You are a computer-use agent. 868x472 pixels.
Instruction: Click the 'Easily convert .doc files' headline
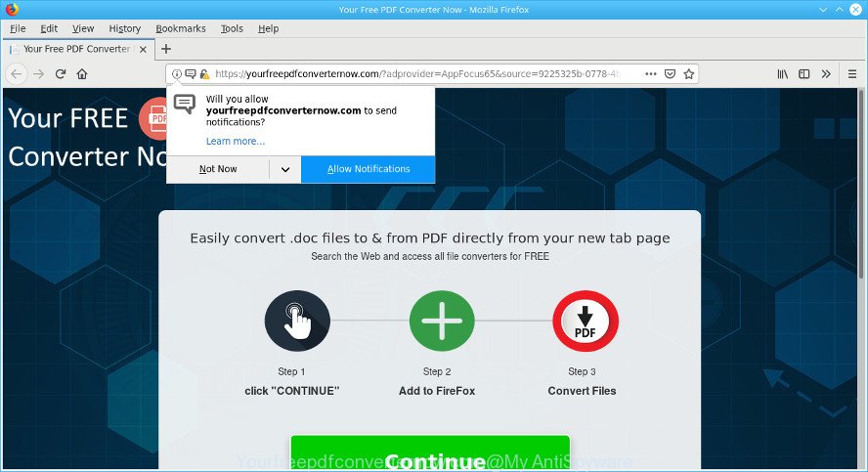(430, 237)
